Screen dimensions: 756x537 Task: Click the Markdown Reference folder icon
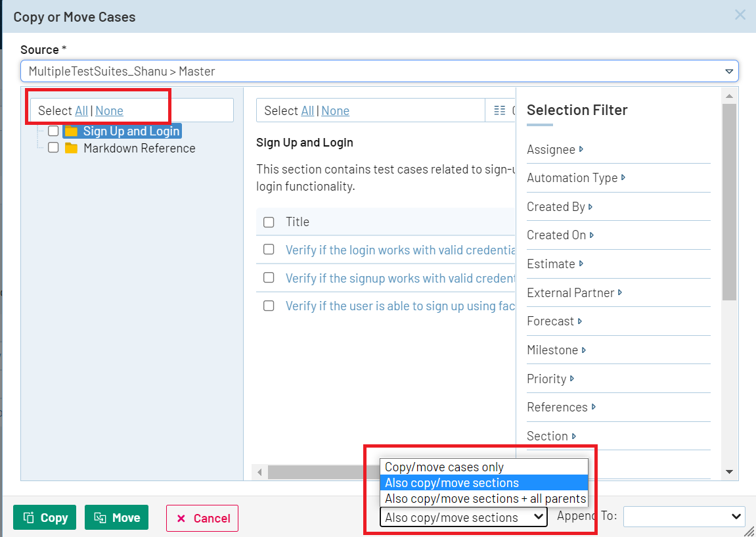tap(71, 149)
